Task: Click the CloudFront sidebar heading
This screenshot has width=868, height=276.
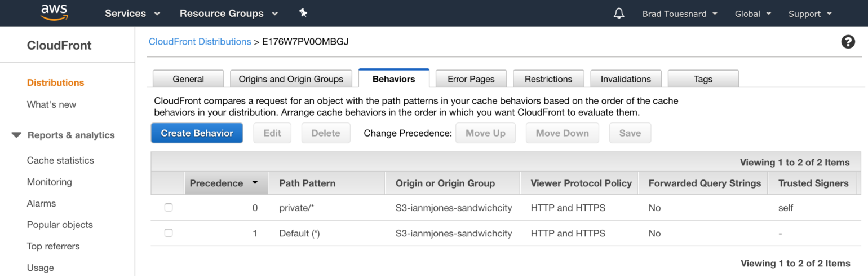Action: [x=59, y=46]
